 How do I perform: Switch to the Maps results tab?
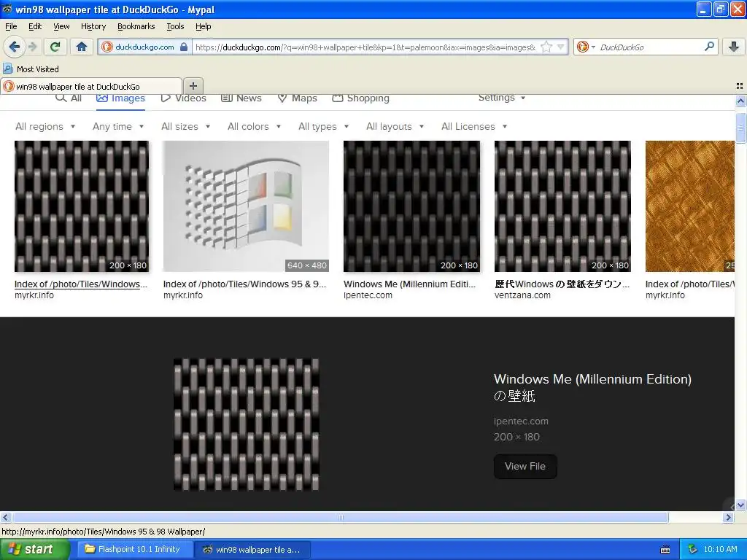[298, 98]
